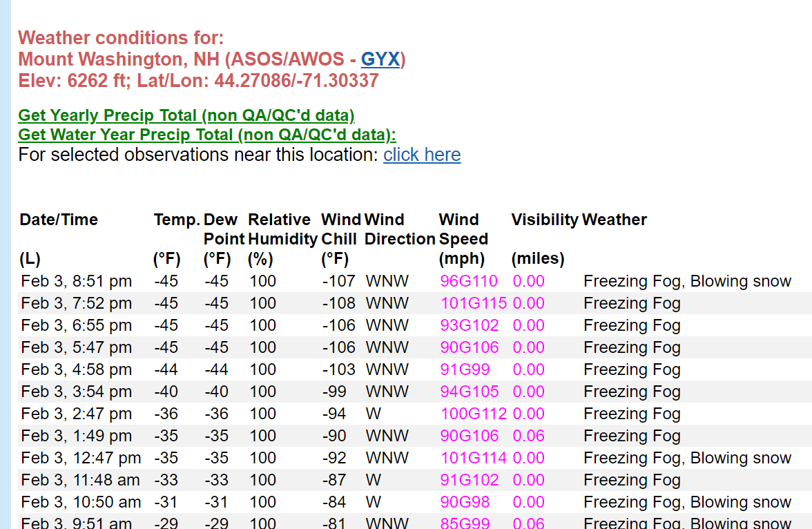Click 'Feb 3, 10:50 am' timestamp cell
812x529 pixels.
click(x=81, y=502)
